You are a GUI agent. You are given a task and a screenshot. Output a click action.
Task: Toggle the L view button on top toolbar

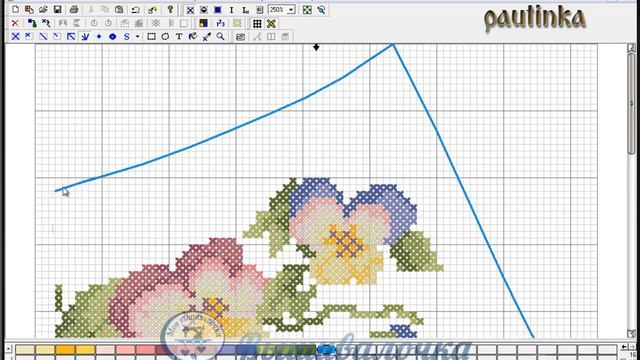(245, 9)
